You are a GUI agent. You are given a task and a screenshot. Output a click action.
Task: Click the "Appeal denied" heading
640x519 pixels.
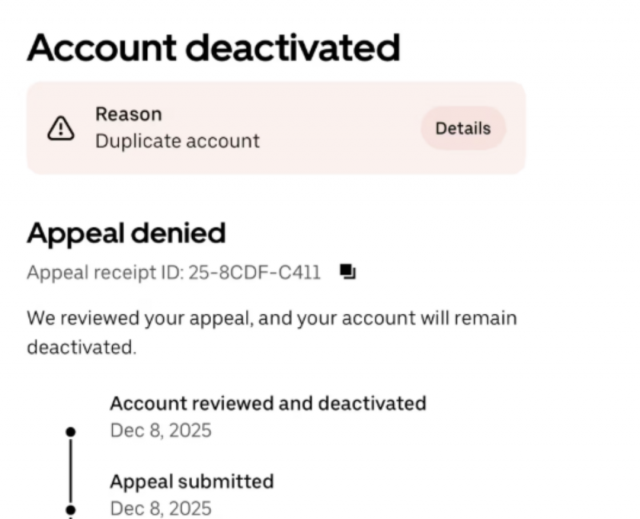126,233
